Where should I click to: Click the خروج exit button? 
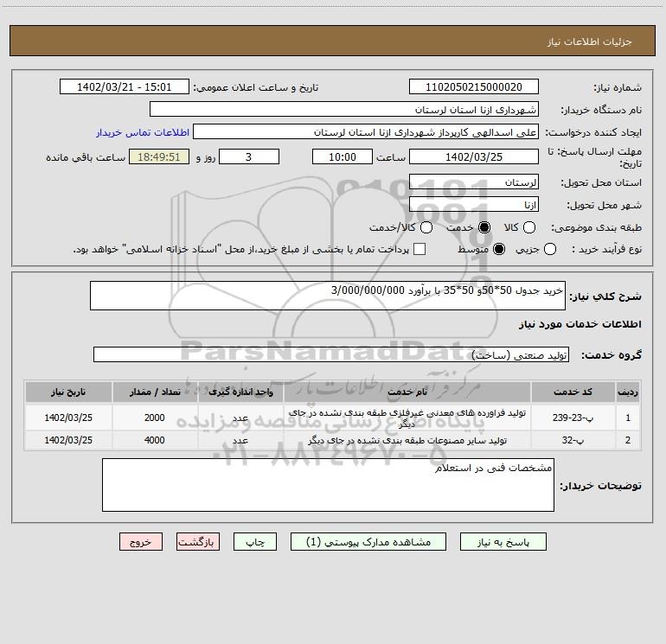pyautogui.click(x=141, y=542)
